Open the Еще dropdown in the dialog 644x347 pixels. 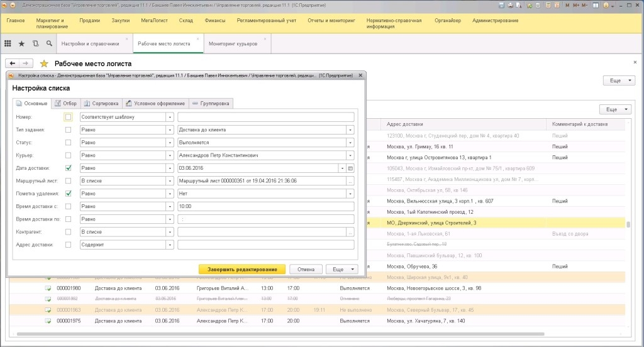coord(342,270)
